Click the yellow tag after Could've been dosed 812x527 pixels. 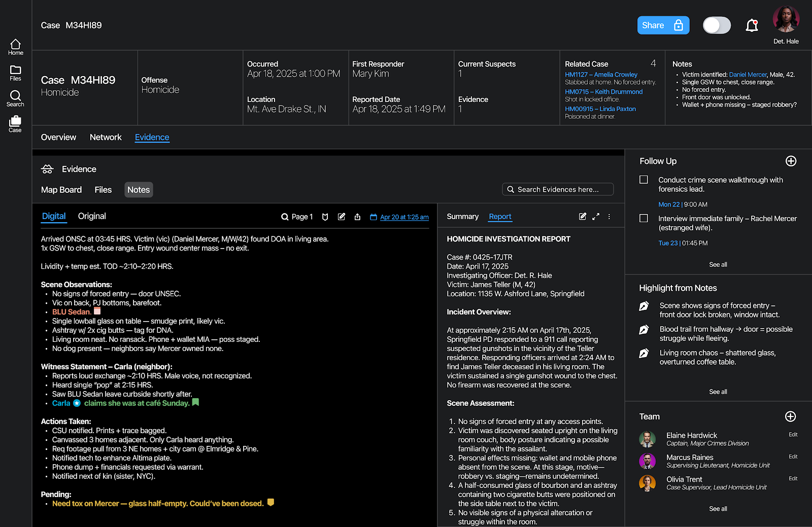tap(270, 503)
